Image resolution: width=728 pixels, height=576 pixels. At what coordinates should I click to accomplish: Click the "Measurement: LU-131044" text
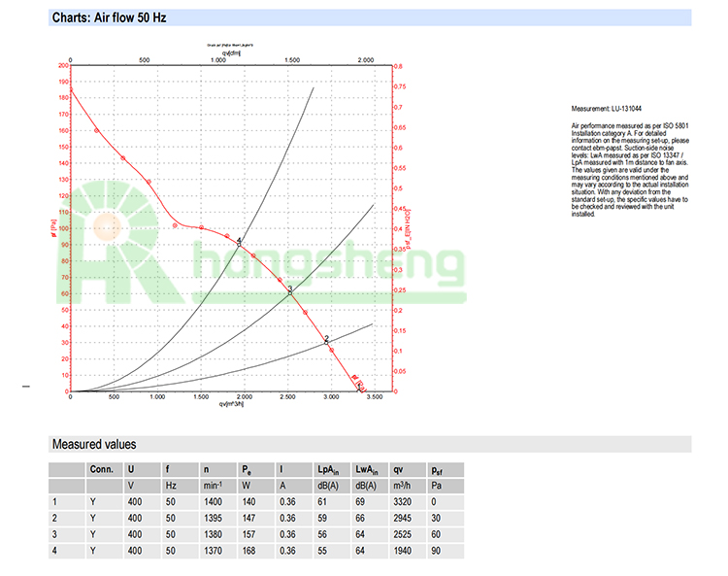[x=607, y=109]
